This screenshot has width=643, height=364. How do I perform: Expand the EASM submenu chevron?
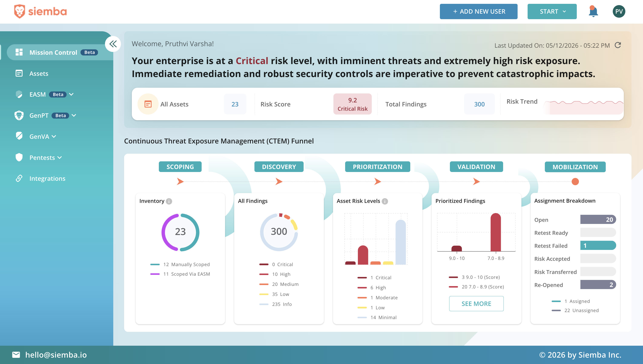point(71,94)
